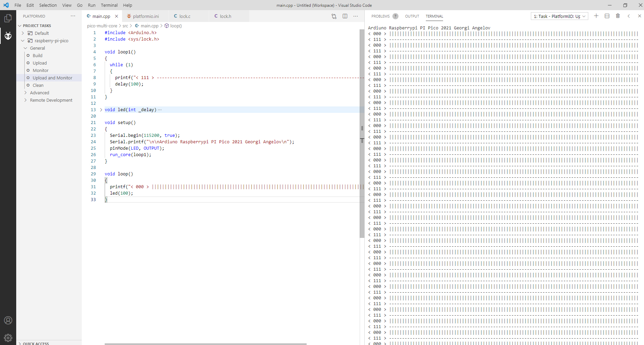Kill the terminal with trash icon
Viewport: 644px width, 345px height.
(618, 16)
